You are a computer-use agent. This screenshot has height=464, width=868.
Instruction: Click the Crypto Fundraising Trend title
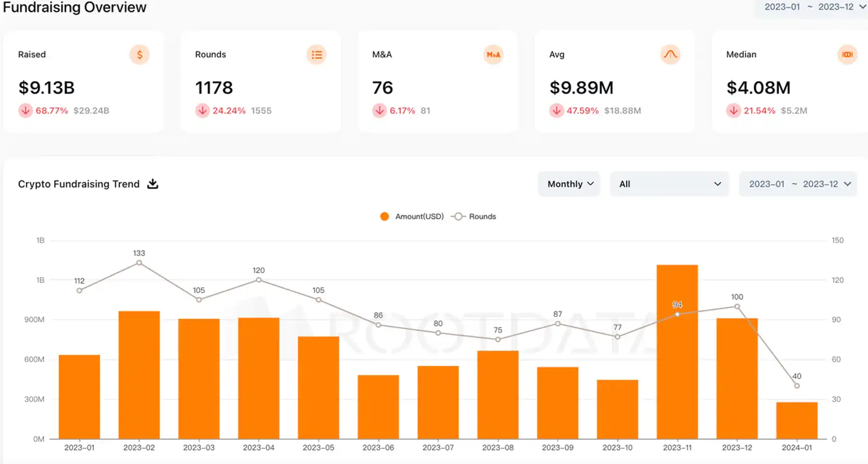[79, 184]
